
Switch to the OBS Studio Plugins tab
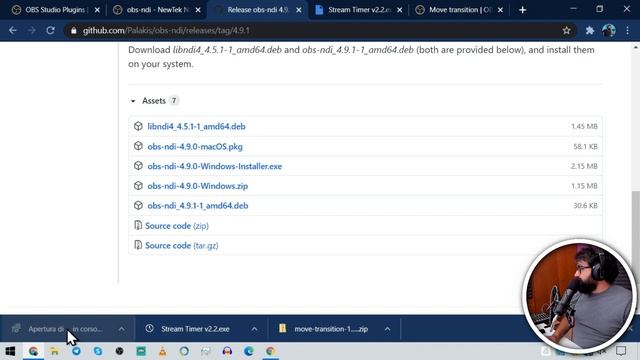[x=56, y=10]
